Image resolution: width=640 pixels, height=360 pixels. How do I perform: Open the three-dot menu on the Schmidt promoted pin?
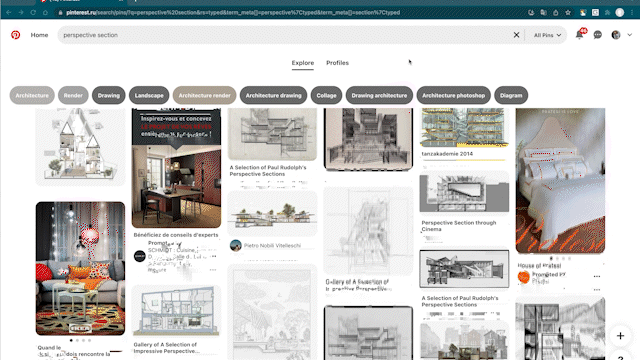[x=213, y=257]
